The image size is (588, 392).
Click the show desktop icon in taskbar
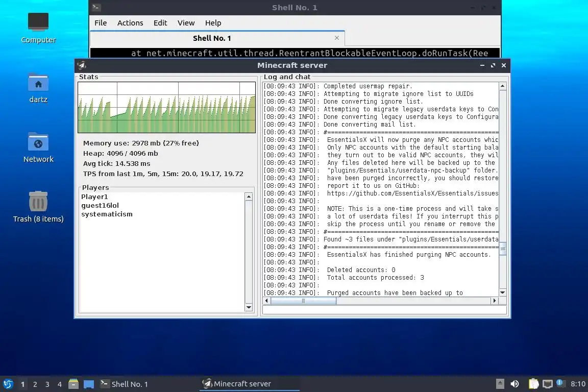88,384
